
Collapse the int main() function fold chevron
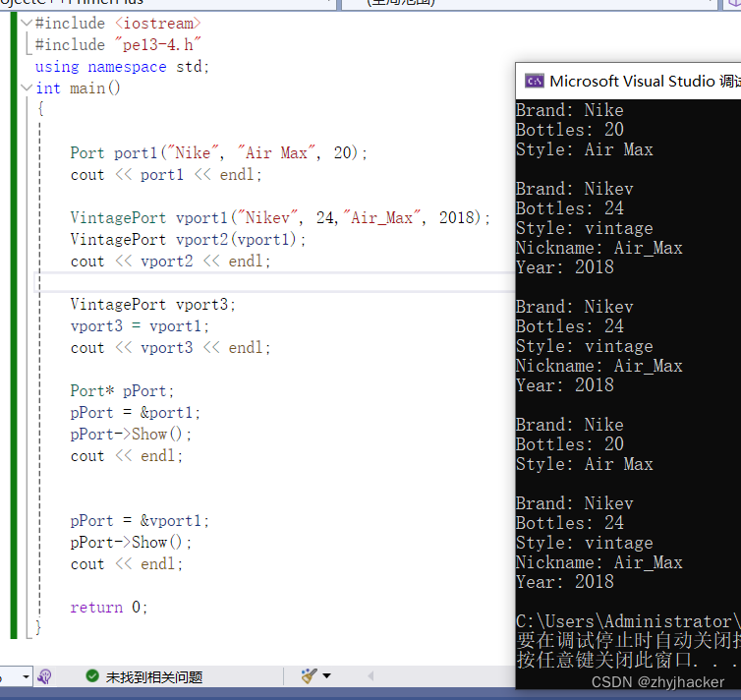[x=27, y=87]
